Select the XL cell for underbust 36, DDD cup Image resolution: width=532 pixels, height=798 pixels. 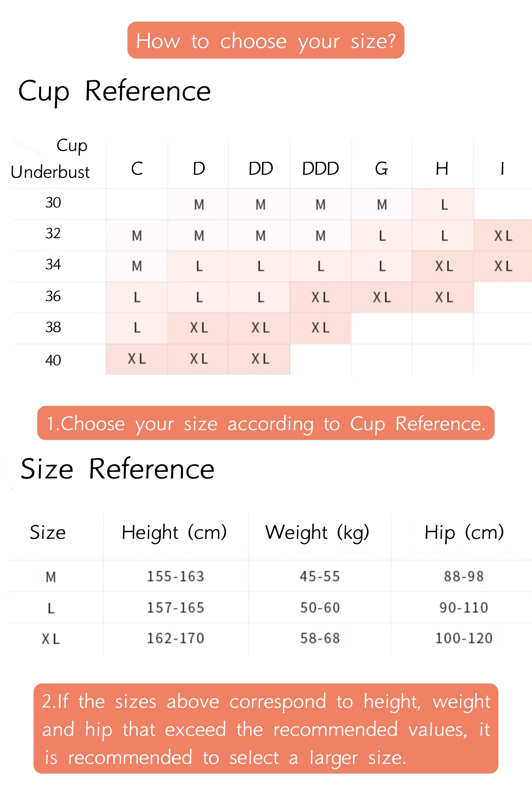320,298
